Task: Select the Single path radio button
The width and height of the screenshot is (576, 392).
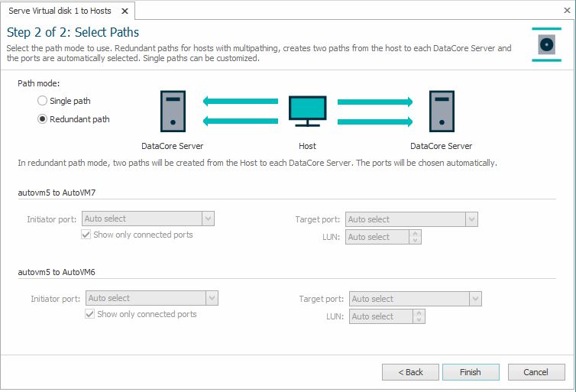Action: (x=43, y=101)
